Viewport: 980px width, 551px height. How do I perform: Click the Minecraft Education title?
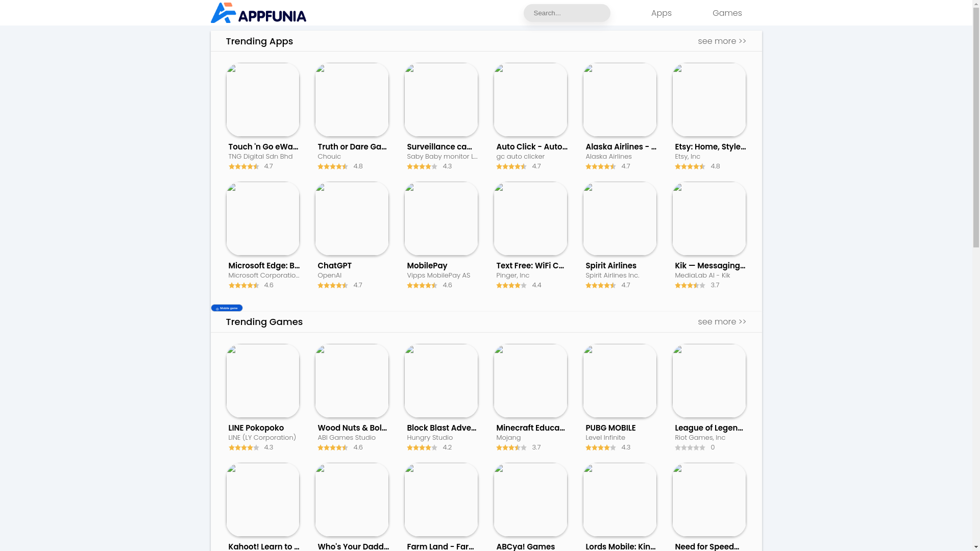(530, 428)
